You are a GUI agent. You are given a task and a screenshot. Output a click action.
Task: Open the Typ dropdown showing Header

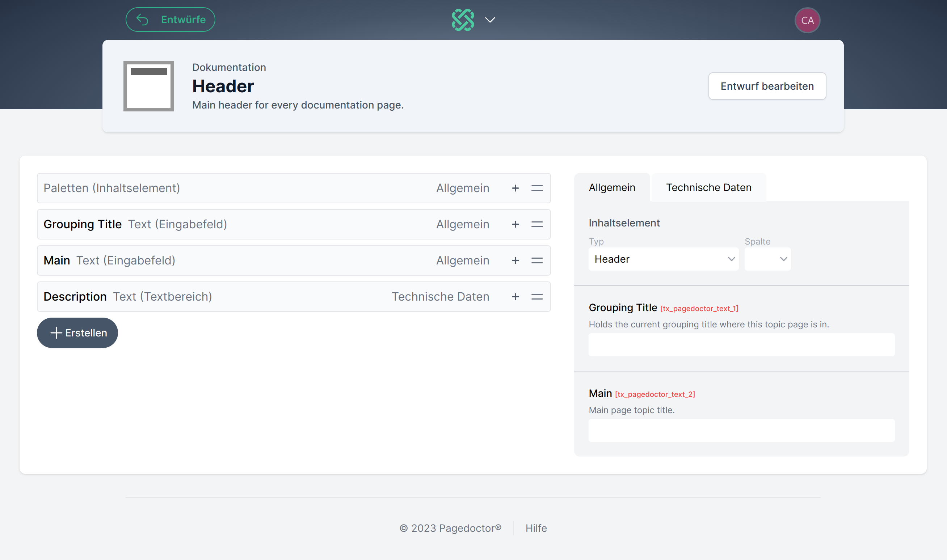pos(664,259)
